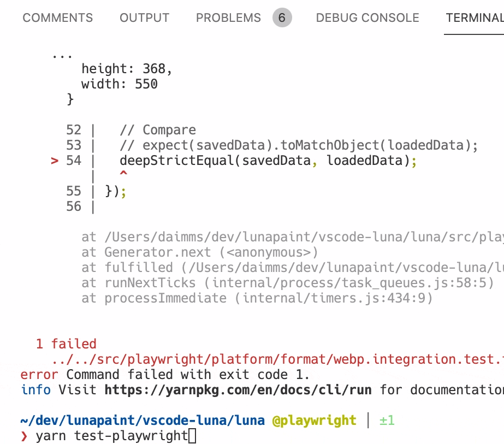Click the red prompt chevron symbol

click(23, 436)
